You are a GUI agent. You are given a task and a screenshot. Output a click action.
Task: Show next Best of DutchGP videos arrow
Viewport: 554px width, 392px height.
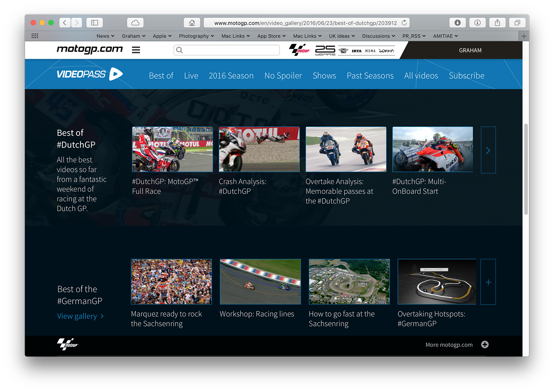coord(488,150)
